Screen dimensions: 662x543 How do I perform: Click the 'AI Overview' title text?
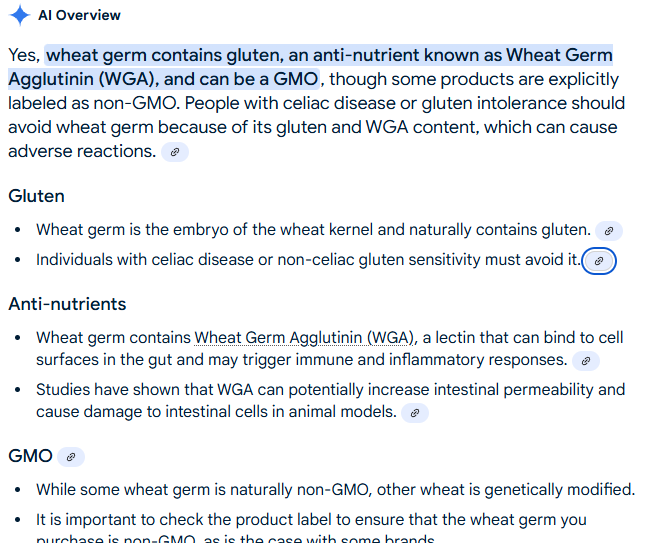click(x=79, y=16)
